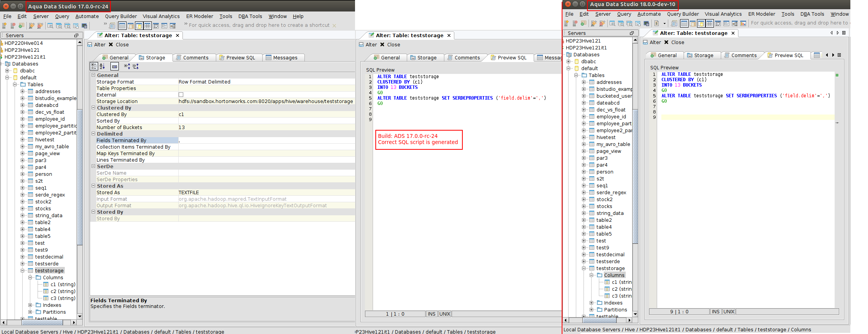The image size is (868, 334).
Task: Select c2 (string) column in 17.0.0 tree
Action: click(x=63, y=291)
